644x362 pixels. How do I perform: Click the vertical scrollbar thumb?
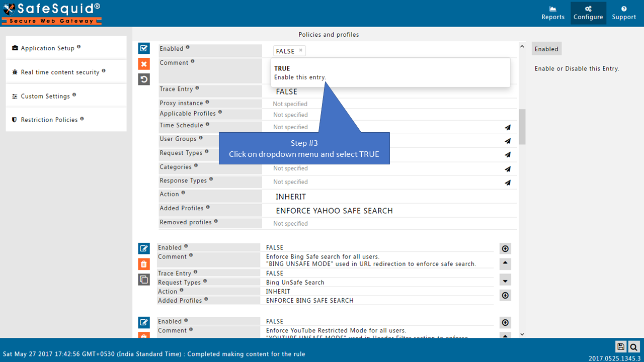pyautogui.click(x=522, y=127)
